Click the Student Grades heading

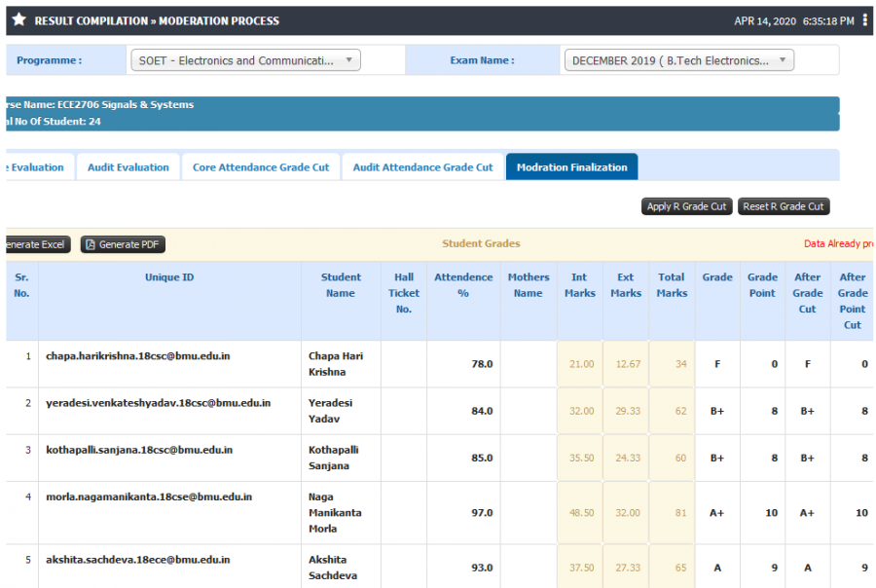481,243
